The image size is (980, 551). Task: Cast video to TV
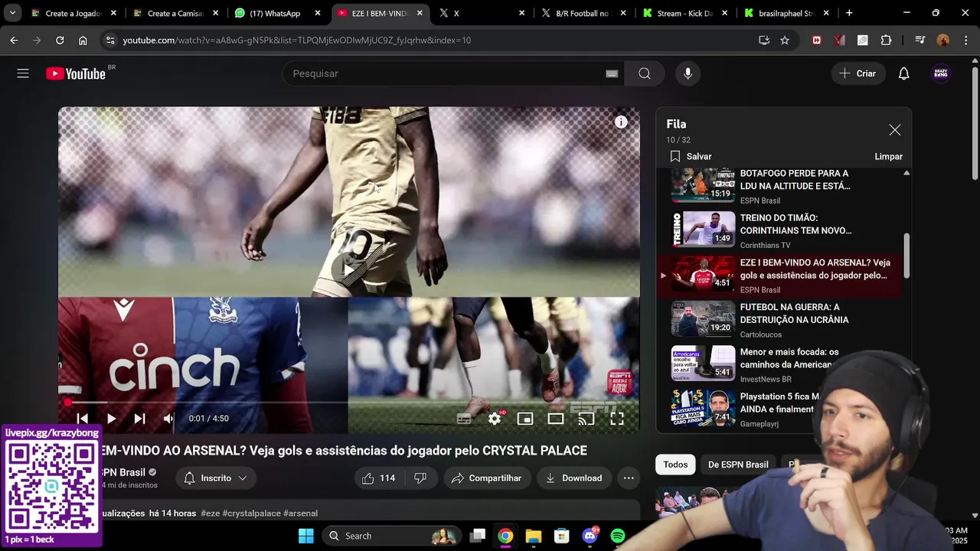pyautogui.click(x=586, y=419)
